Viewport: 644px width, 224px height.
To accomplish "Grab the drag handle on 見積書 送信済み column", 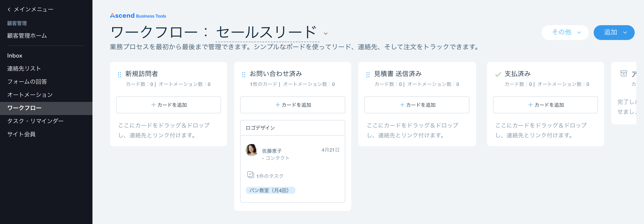I will point(368,74).
